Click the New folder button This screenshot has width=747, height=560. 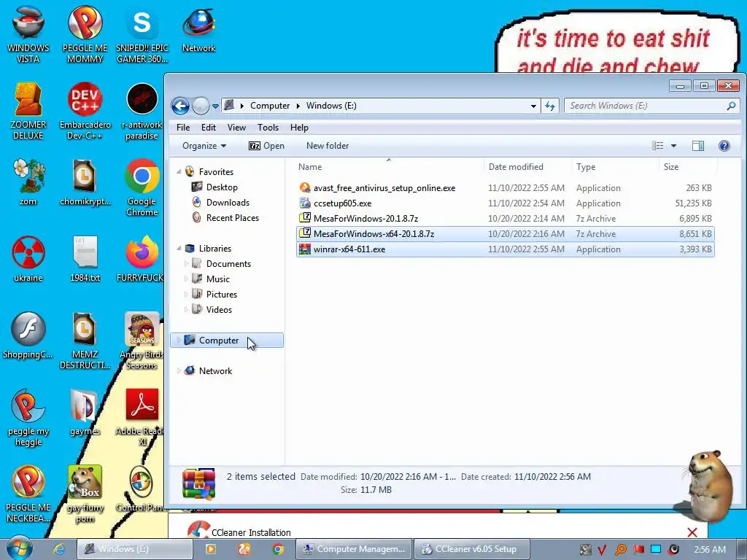pos(328,146)
